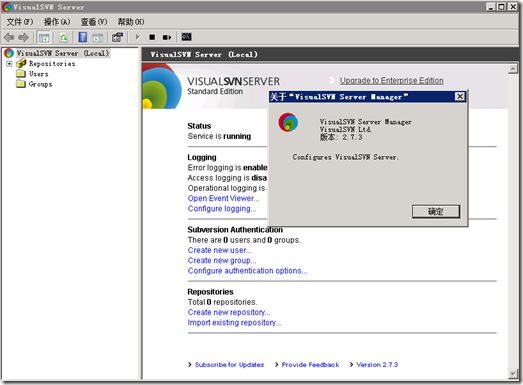
Task: Click the VisualSVN logo in the tree root
Action: (9, 53)
